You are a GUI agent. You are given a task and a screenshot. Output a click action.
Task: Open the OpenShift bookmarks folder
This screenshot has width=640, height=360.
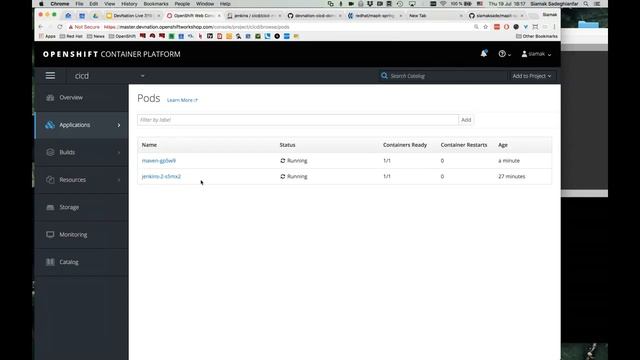point(122,36)
